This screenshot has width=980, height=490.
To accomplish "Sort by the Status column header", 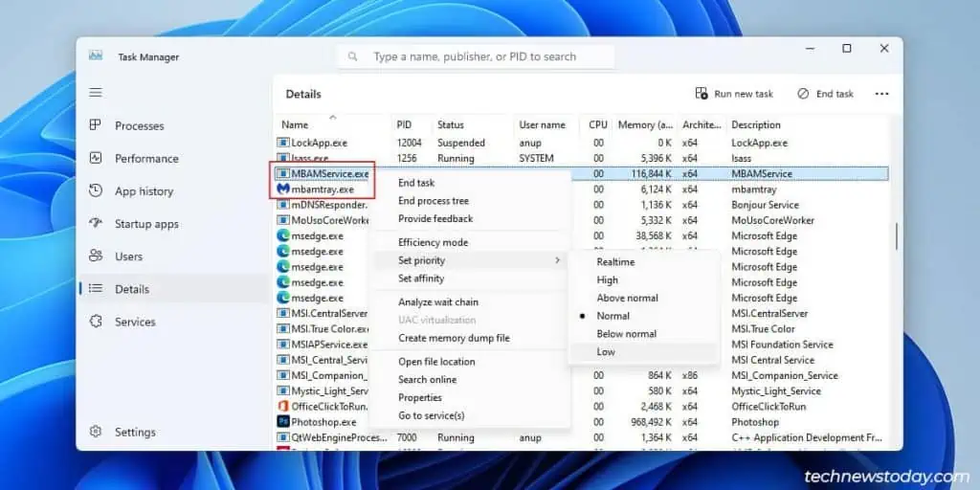I will pos(473,124).
